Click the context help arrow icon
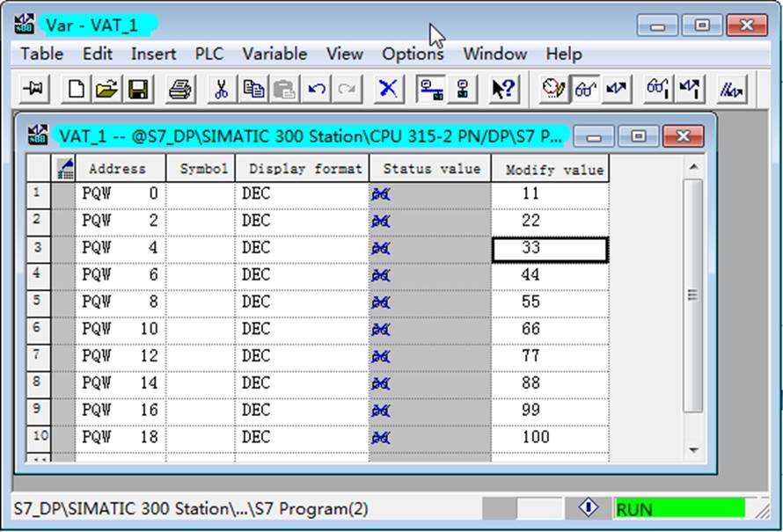The height and width of the screenshot is (532, 783). pos(503,90)
